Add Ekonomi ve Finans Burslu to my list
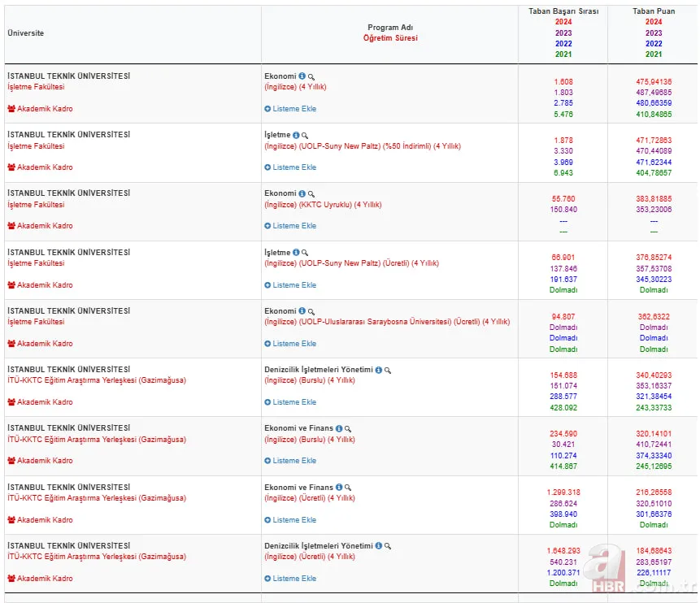Image resolution: width=700 pixels, height=603 pixels. tap(294, 461)
